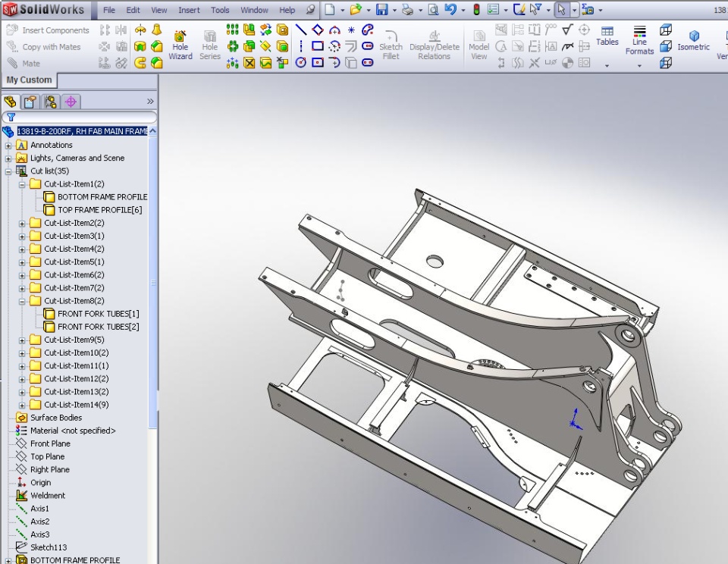
Task: Open the FeatureManager design tree tab
Action: (x=10, y=102)
